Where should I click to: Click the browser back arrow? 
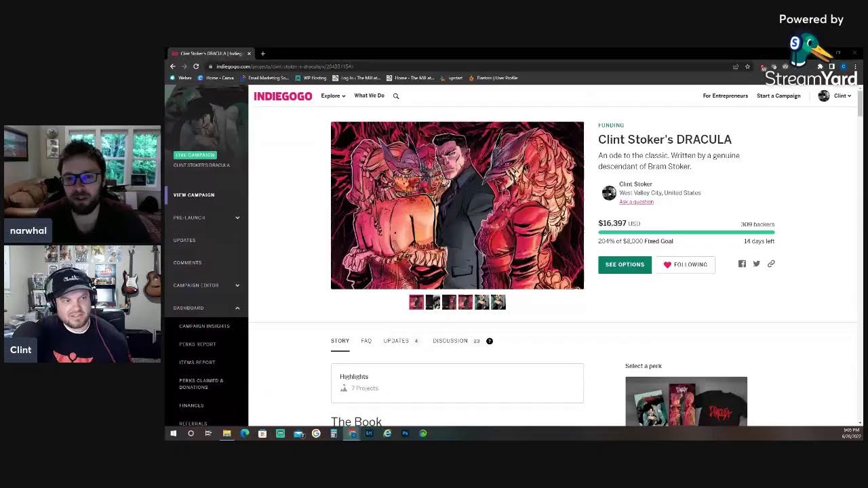(173, 66)
